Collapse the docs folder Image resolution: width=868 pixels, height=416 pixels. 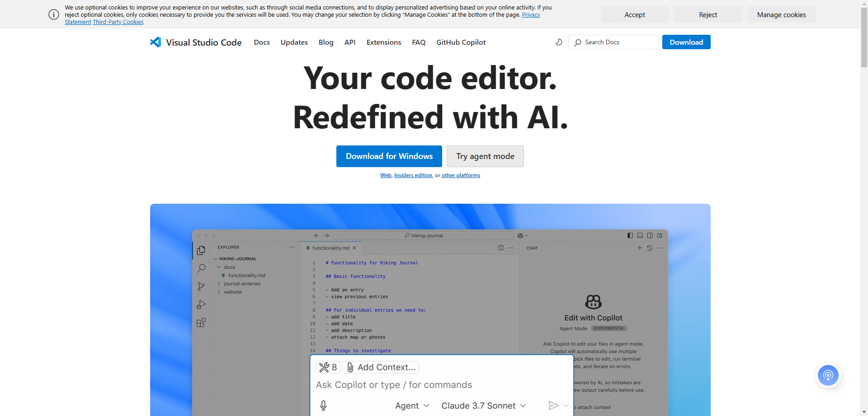[x=226, y=267]
